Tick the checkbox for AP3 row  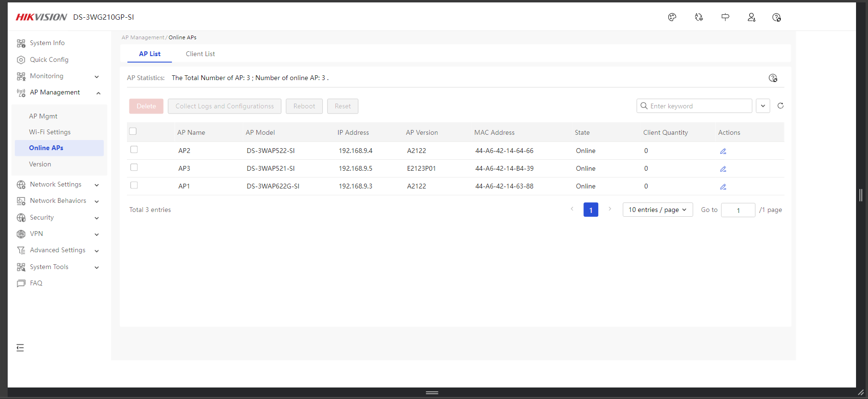[134, 167]
